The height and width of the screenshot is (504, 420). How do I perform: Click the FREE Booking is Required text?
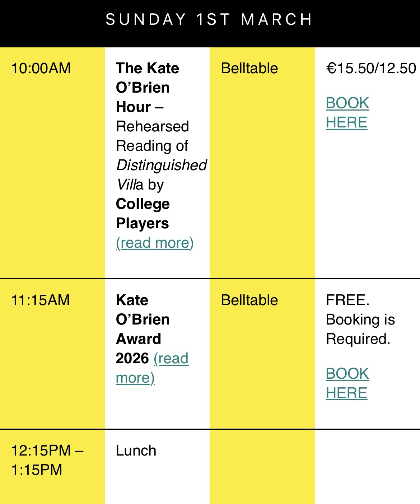tap(360, 319)
